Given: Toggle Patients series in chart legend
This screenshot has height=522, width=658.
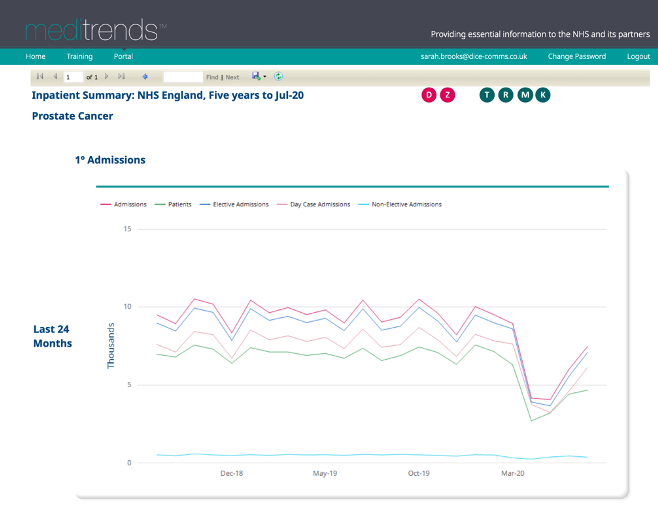Looking at the screenshot, I should click(173, 204).
